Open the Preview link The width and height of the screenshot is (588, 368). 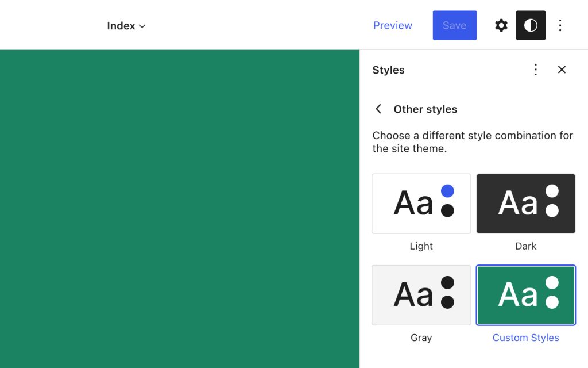[x=393, y=25]
